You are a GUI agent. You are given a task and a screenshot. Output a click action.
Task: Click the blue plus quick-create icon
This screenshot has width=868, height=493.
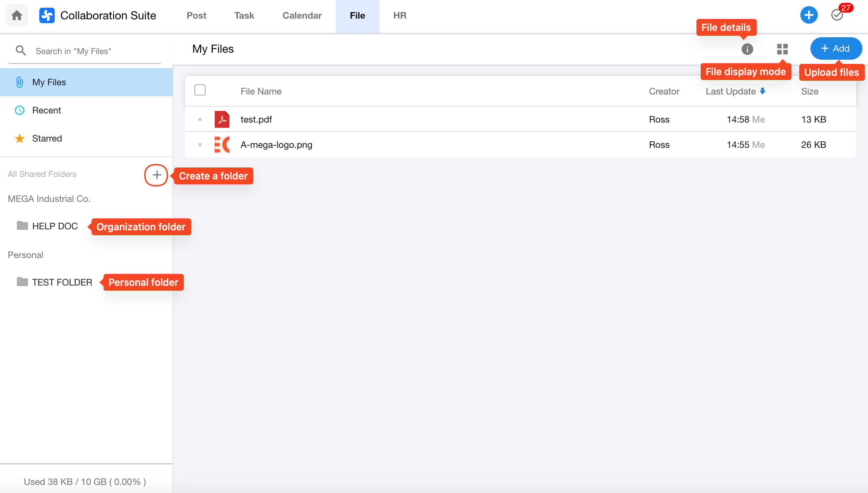coord(809,15)
